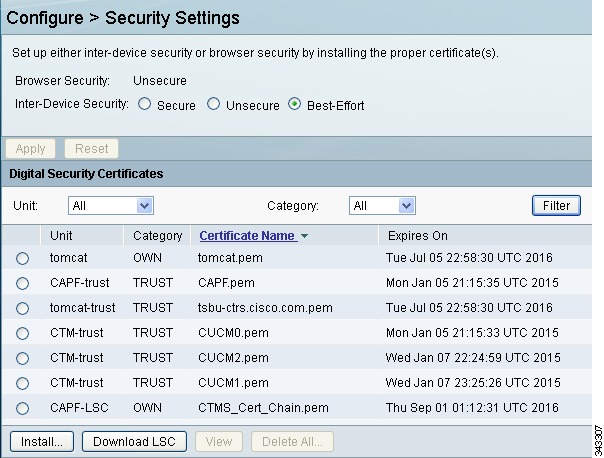Select the tomcat.pem certificate row radio

[22, 258]
